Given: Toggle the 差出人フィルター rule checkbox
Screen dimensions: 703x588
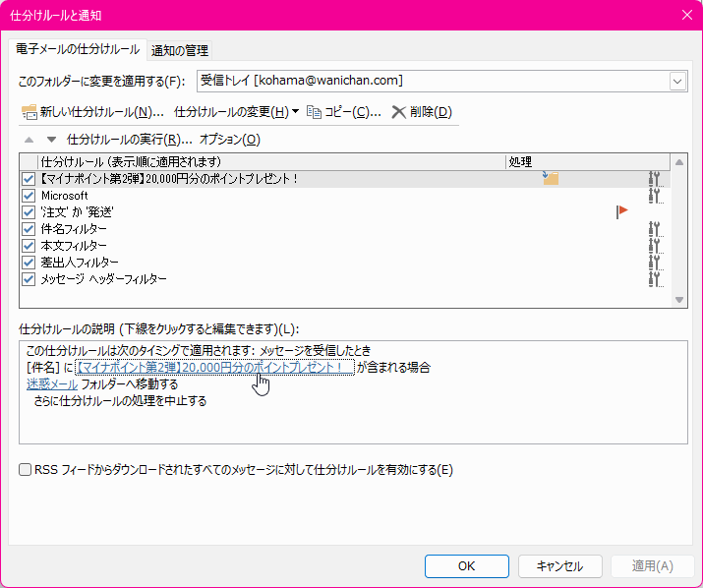Looking at the screenshot, I should 29,263.
